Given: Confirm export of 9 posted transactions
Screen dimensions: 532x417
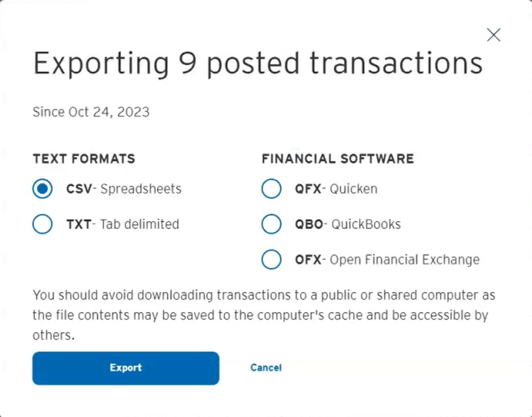Looking at the screenshot, I should click(125, 367).
